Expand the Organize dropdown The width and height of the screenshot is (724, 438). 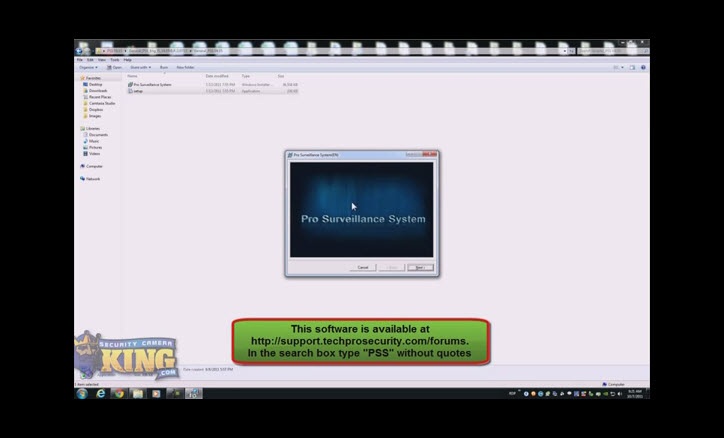(x=88, y=67)
